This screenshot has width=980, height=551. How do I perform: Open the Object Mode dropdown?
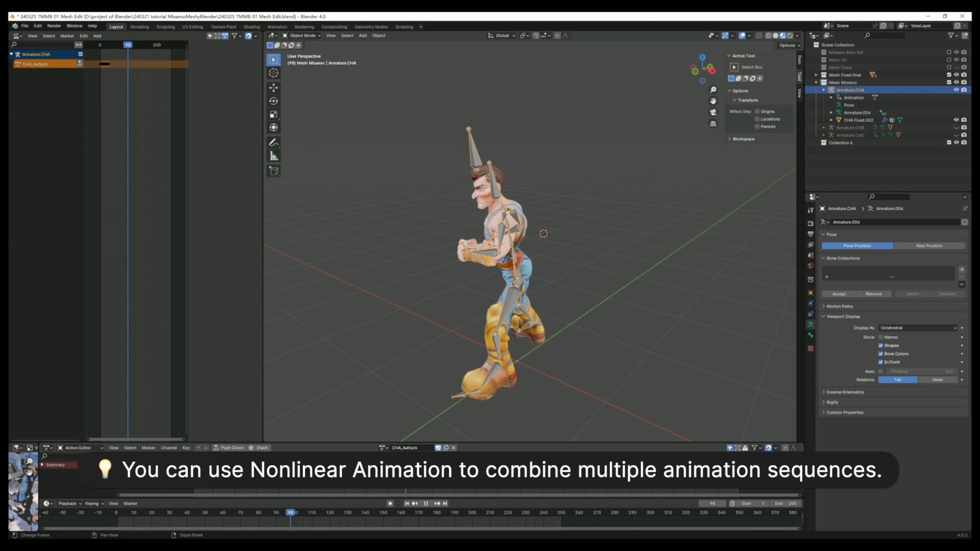[301, 35]
